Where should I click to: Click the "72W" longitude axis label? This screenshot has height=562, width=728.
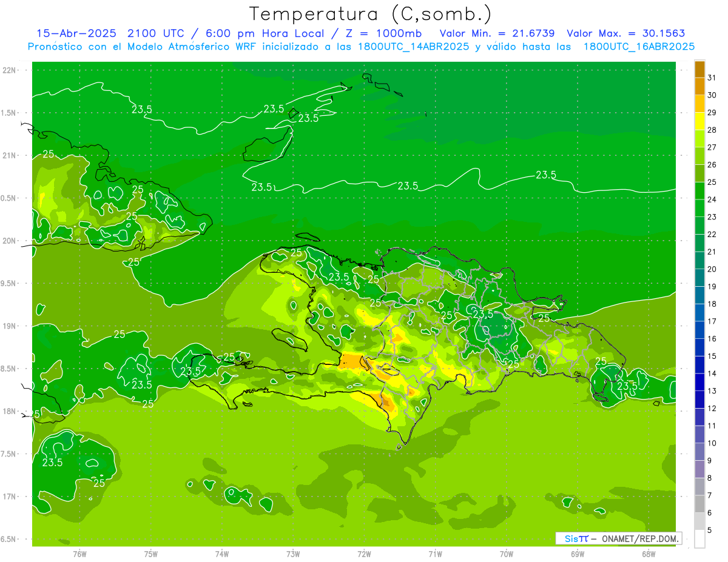click(364, 554)
